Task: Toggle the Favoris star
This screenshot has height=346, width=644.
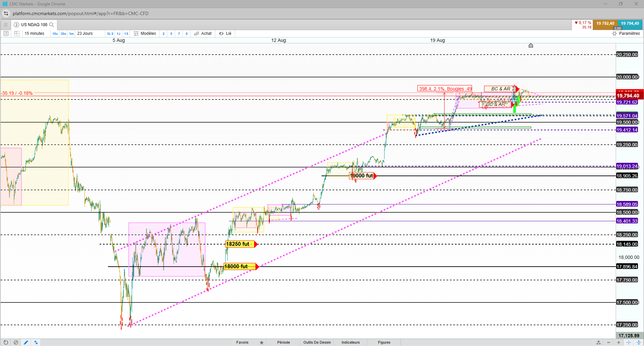Action: coord(261,342)
